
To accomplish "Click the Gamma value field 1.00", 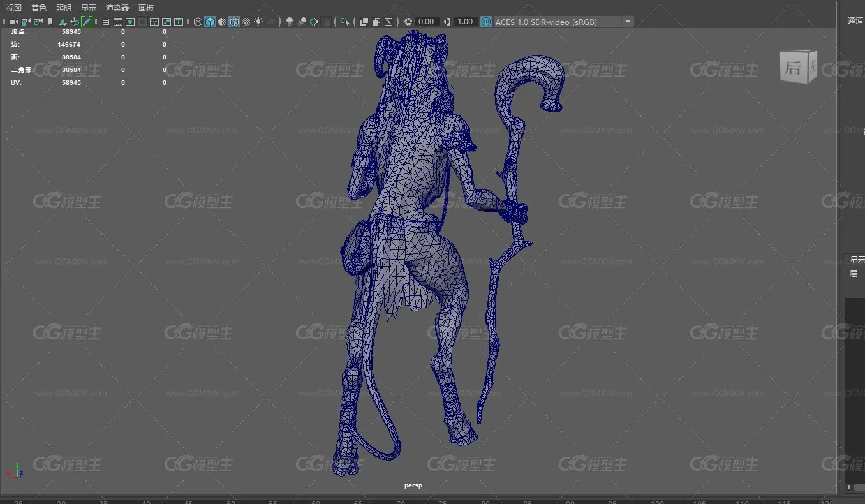I will [x=466, y=22].
